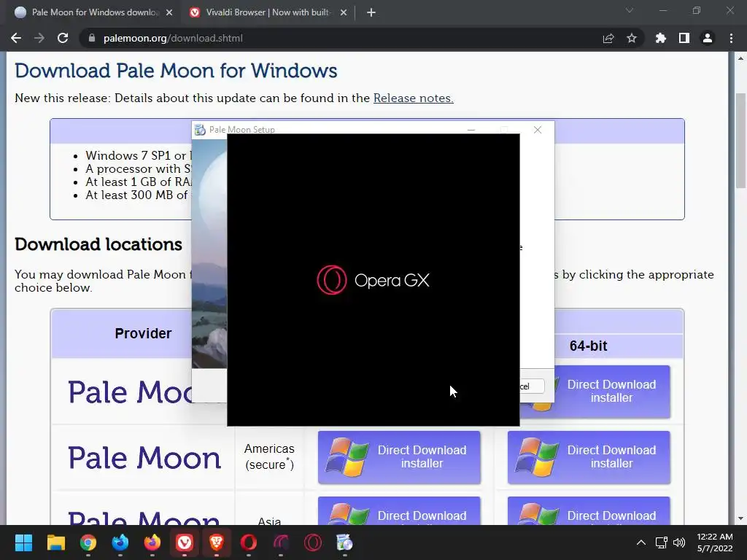The image size is (747, 560).
Task: Open Chrome's three-dot menu
Action: tap(731, 38)
